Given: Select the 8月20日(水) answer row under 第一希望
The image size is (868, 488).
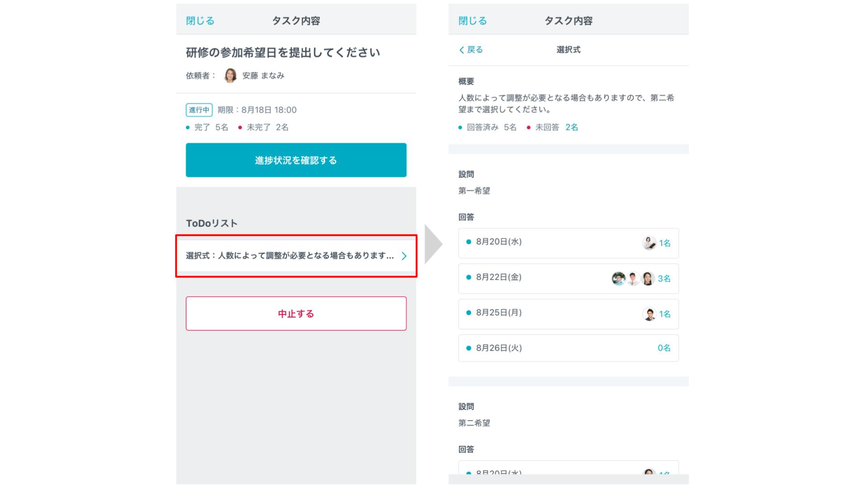Looking at the screenshot, I should tap(568, 243).
